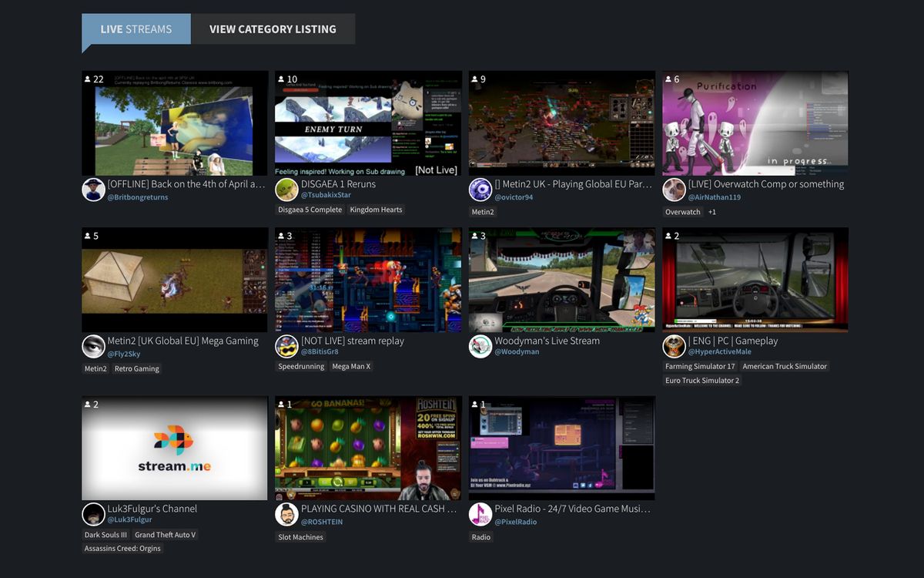Open Woodyman's Live Stream thumbnail
Image resolution: width=924 pixels, height=578 pixels.
(561, 280)
